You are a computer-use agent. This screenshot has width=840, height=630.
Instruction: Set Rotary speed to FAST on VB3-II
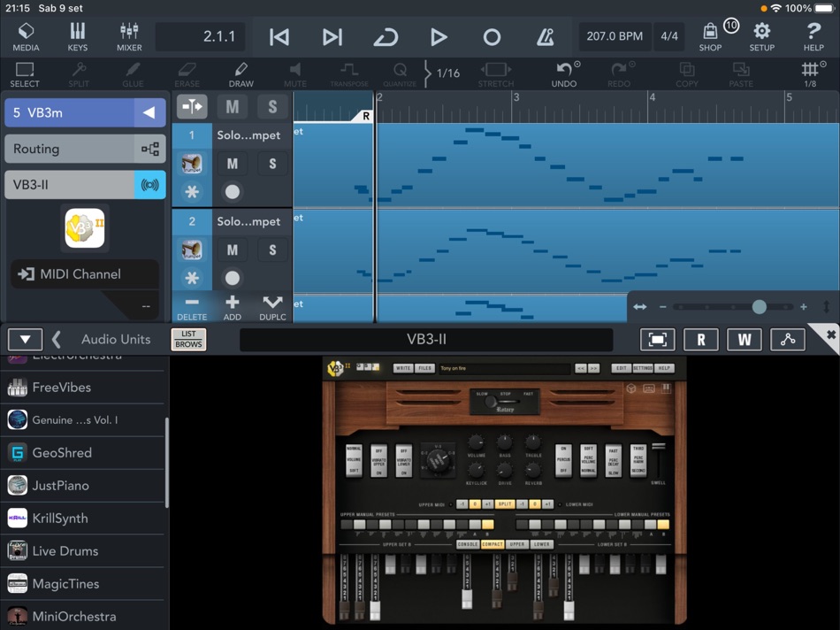click(529, 396)
